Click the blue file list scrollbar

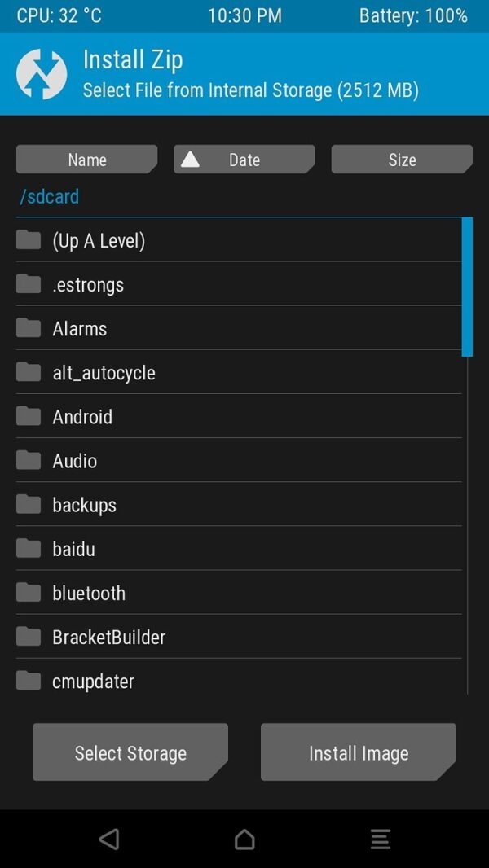(x=467, y=287)
